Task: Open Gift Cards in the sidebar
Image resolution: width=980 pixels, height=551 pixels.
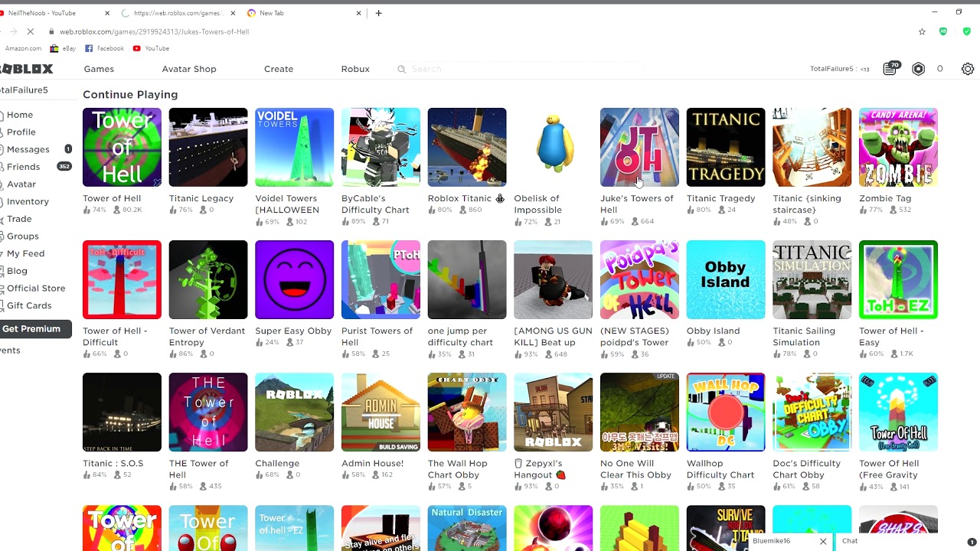Action: pos(29,305)
